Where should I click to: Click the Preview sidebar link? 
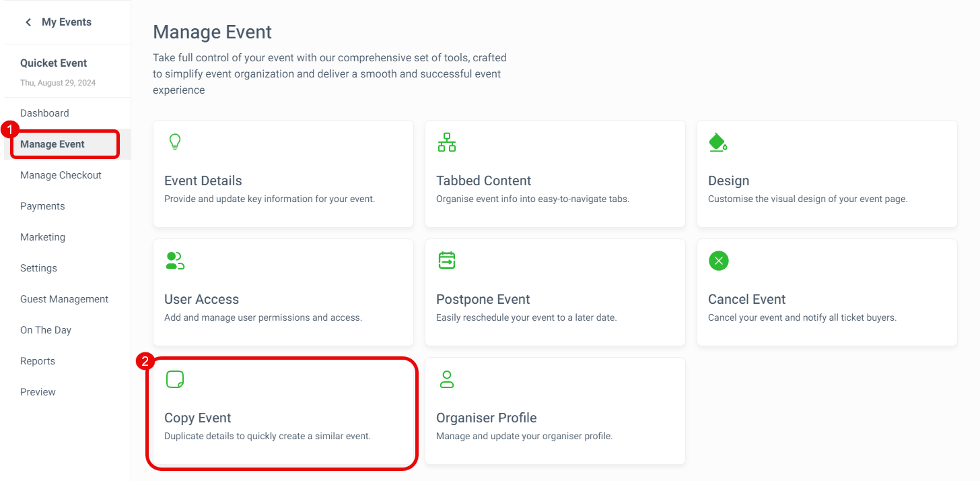coord(38,392)
